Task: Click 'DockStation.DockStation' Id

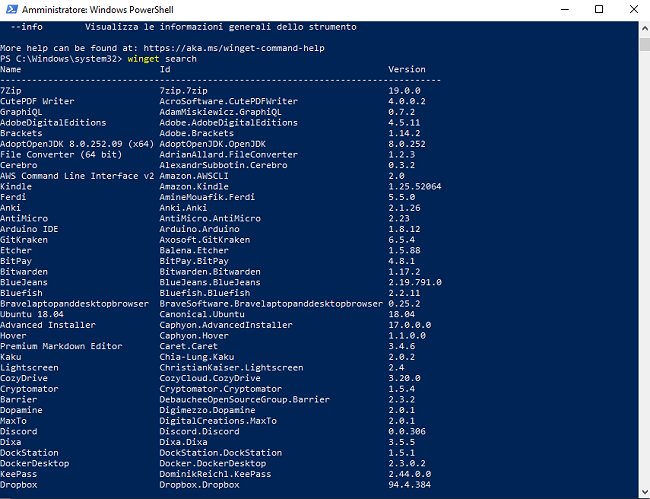Action: pos(221,453)
